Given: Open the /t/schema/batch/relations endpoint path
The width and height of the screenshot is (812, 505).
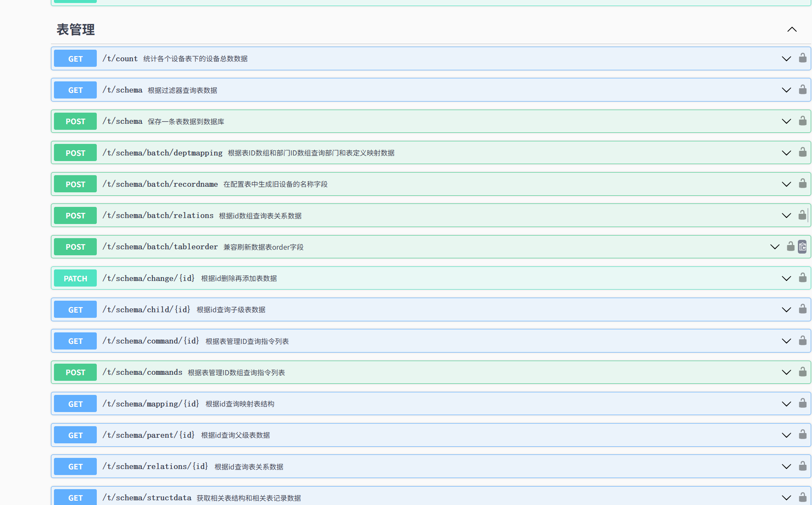Looking at the screenshot, I should coord(158,215).
